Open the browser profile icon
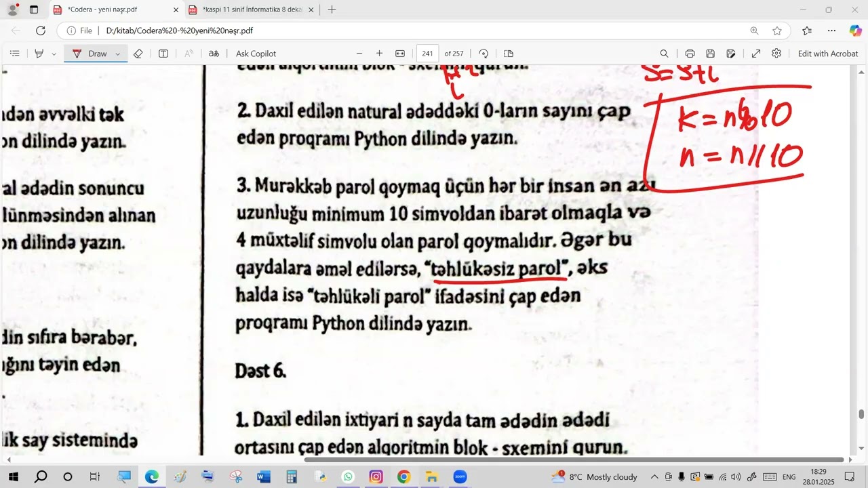The height and width of the screenshot is (488, 868). tap(12, 9)
